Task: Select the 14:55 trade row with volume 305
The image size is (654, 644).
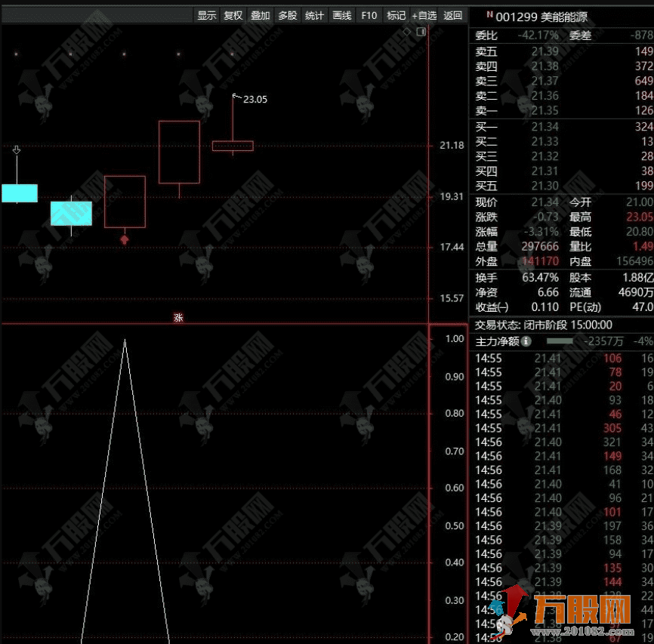Action: (564, 428)
